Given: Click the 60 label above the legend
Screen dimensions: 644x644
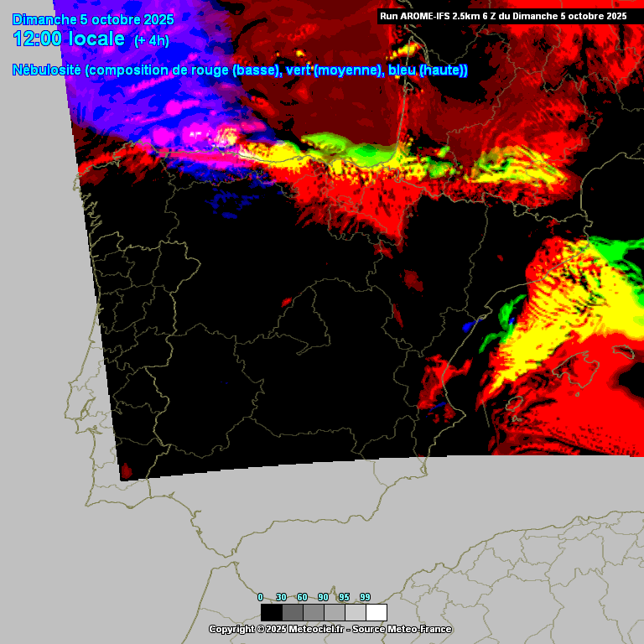Looking at the screenshot, I should [302, 597].
